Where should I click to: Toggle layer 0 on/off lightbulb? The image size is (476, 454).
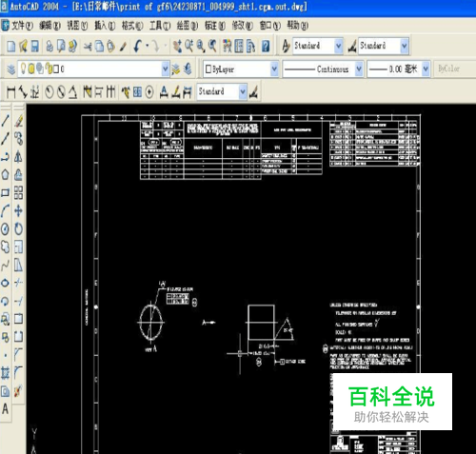(23, 69)
